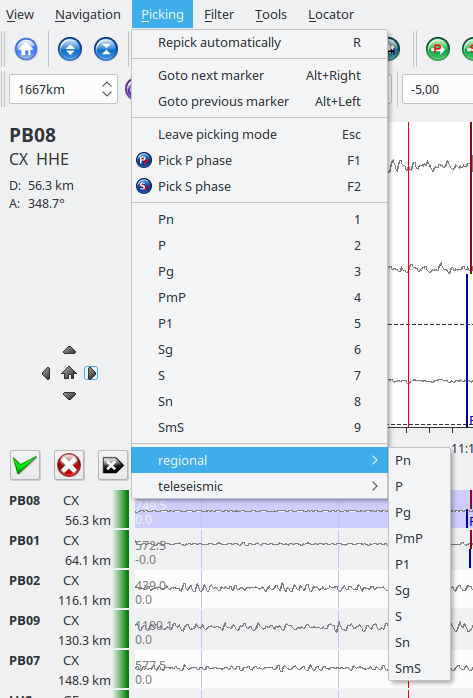The height and width of the screenshot is (698, 473).
Task: Click the left arrow of the navigation pad
Action: tap(46, 373)
